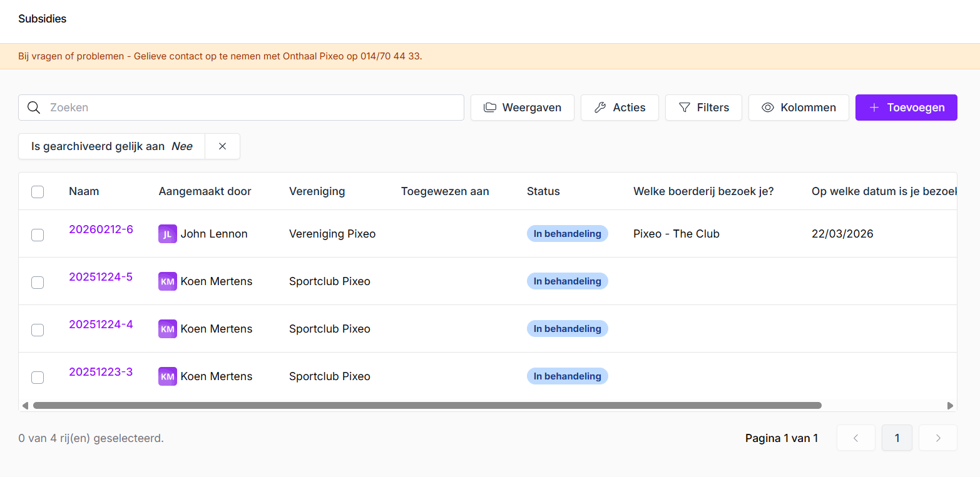Remove the 'Is gearchiveerd' filter with X
Screen dimensions: 980x477
[222, 146]
